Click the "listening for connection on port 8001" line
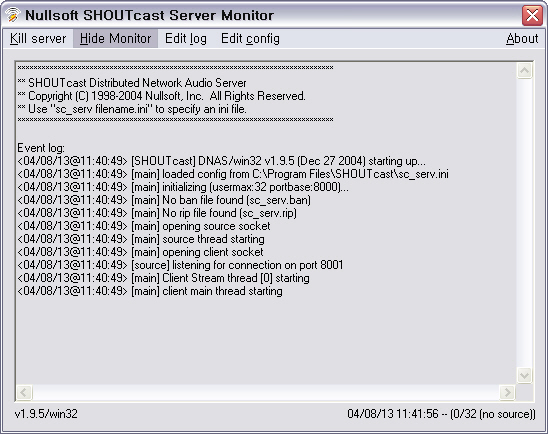 click(180, 265)
